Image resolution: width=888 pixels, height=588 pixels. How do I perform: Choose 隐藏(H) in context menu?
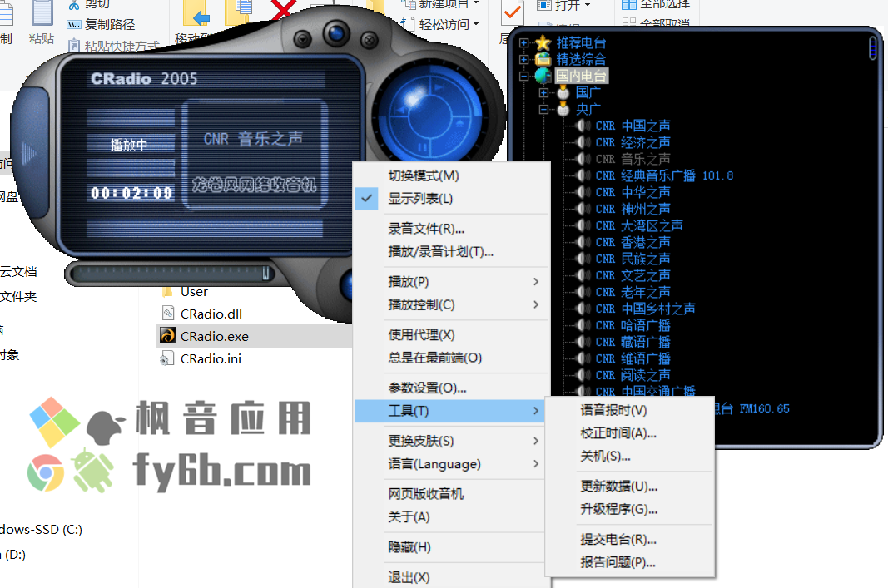[451, 547]
